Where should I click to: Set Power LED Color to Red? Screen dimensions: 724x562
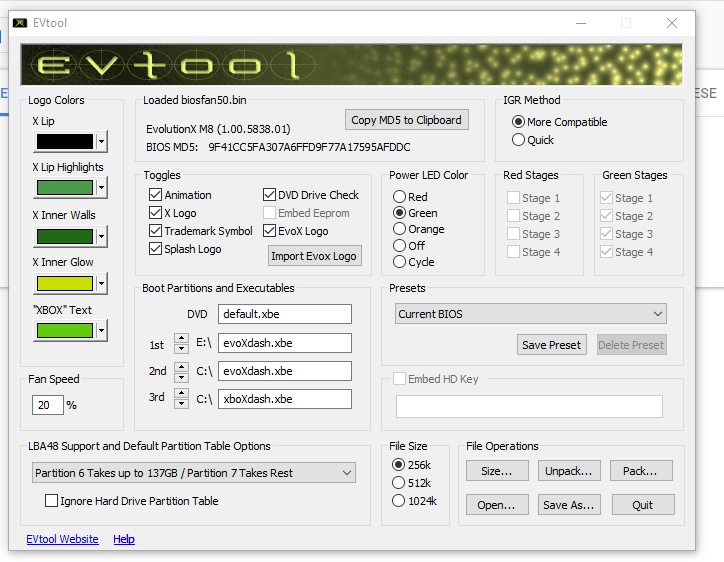click(410, 197)
